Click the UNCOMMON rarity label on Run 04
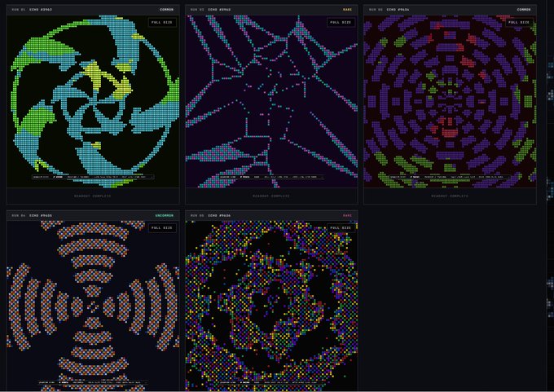 165,215
